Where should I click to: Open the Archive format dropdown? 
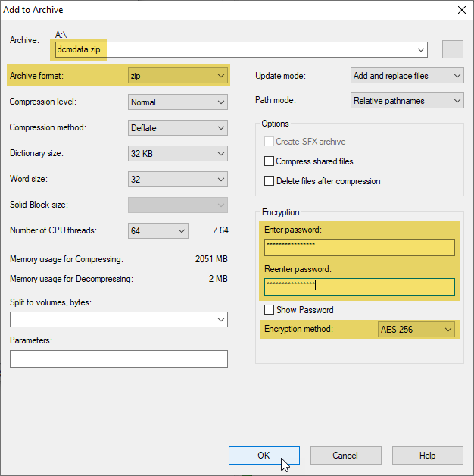[x=178, y=76]
